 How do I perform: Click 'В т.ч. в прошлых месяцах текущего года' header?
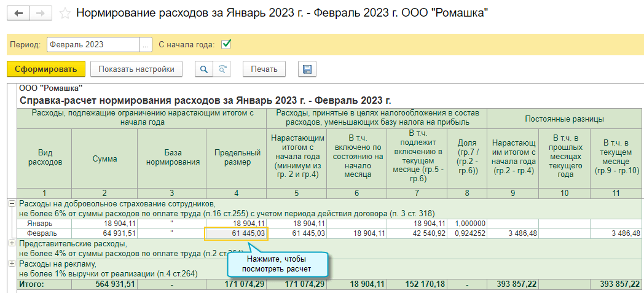[x=565, y=158]
